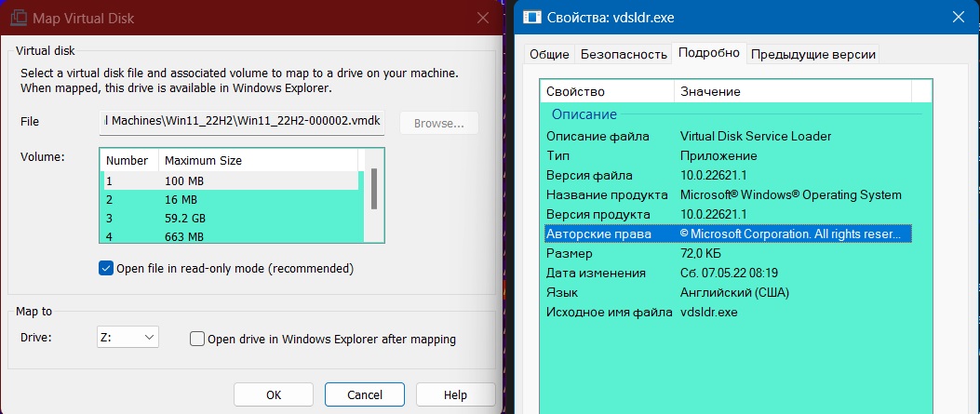Select the Версия продукта row
Viewport: 980px width, 414px height.
728,214
